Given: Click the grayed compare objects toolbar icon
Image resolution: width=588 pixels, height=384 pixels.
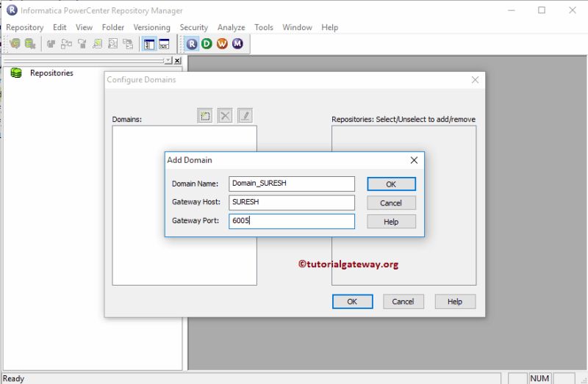Looking at the screenshot, I should pyautogui.click(x=128, y=44).
